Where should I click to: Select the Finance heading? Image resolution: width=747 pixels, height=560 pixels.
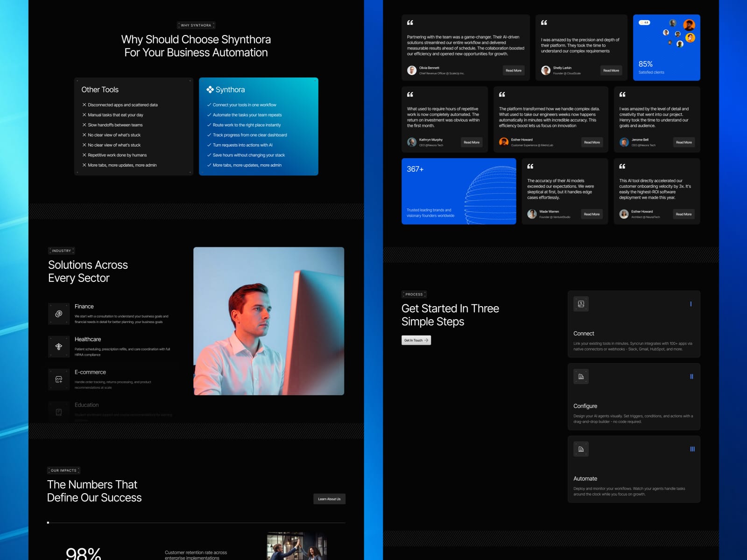pos(84,307)
